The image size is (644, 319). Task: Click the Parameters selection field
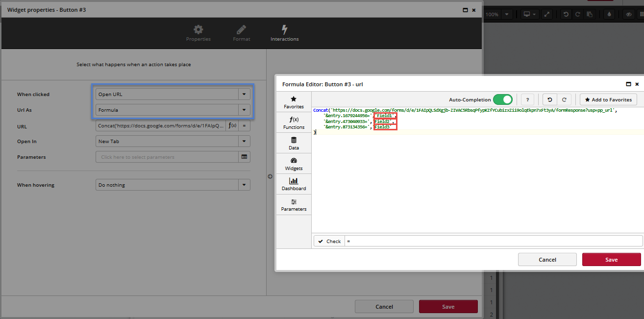click(167, 157)
